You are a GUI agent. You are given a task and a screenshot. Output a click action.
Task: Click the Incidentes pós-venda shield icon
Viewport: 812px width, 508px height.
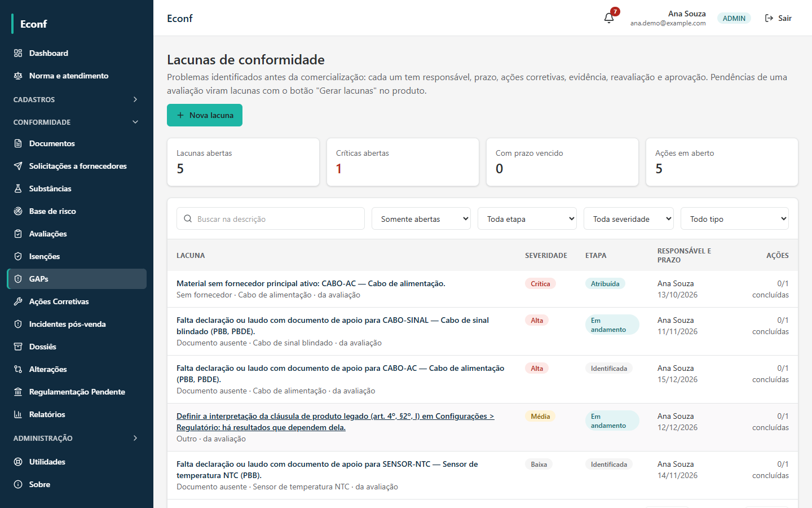[18, 324]
